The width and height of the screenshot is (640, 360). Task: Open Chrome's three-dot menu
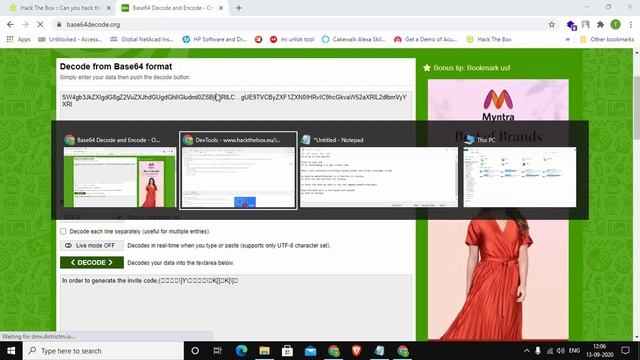click(631, 24)
